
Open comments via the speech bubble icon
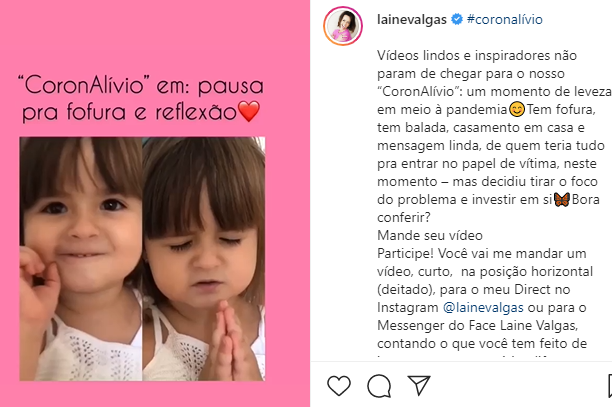[x=379, y=386]
